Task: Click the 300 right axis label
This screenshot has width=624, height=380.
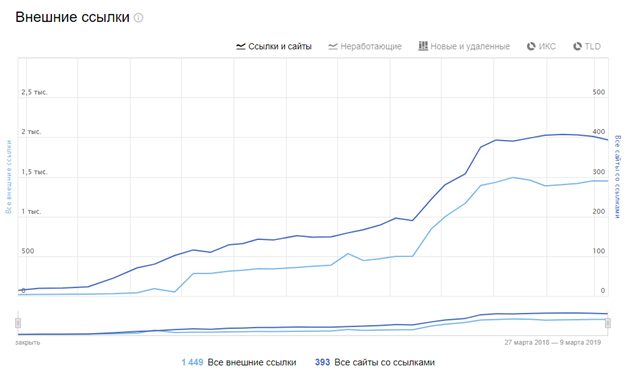Action: pos(599,172)
